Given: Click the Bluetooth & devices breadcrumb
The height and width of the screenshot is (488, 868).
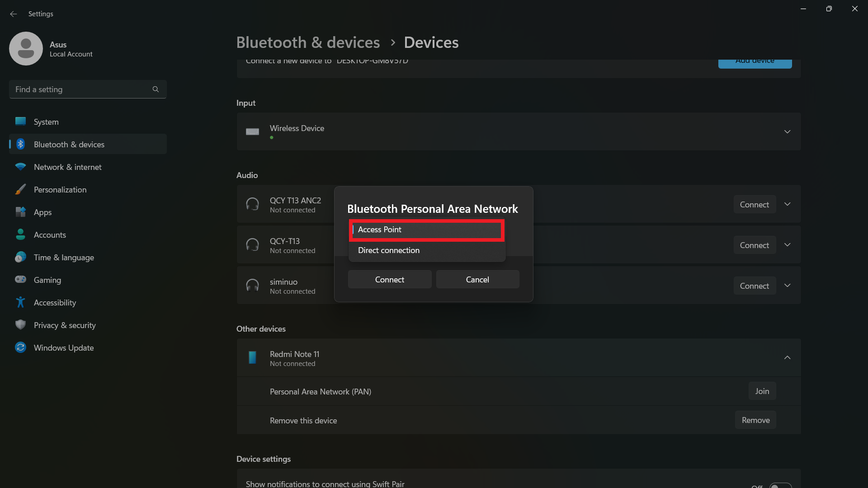Looking at the screenshot, I should pyautogui.click(x=308, y=42).
